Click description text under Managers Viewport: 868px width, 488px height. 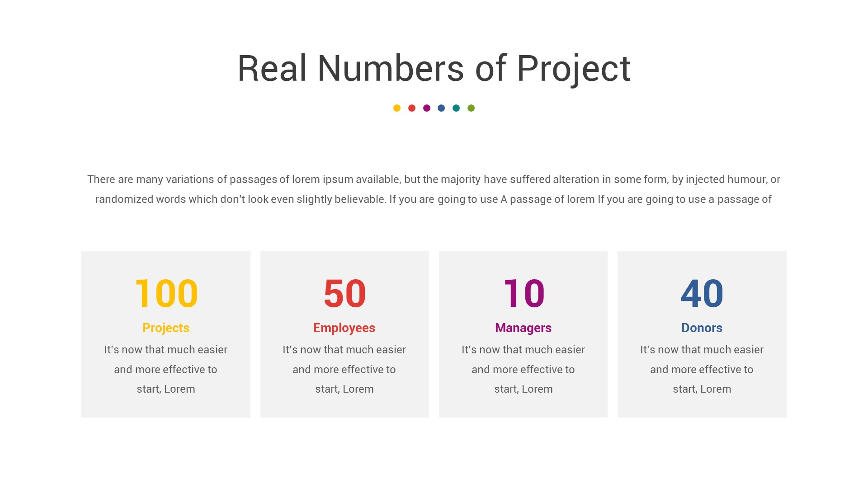coord(523,369)
